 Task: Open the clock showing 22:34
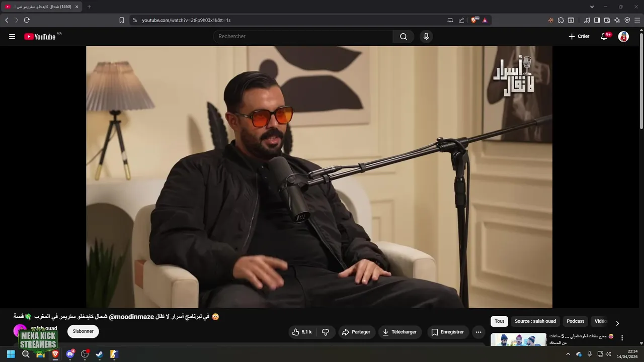coord(627,354)
